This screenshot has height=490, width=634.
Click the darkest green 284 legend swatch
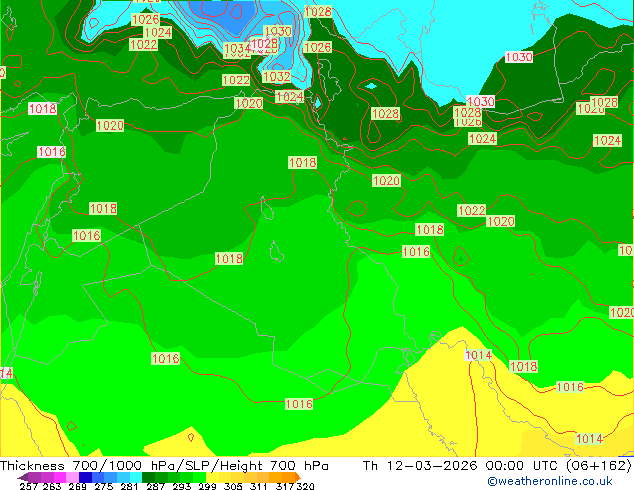(148, 477)
